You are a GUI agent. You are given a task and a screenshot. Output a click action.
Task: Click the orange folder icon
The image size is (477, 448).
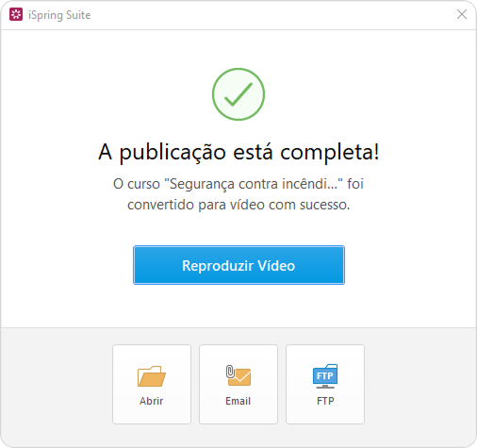(152, 376)
